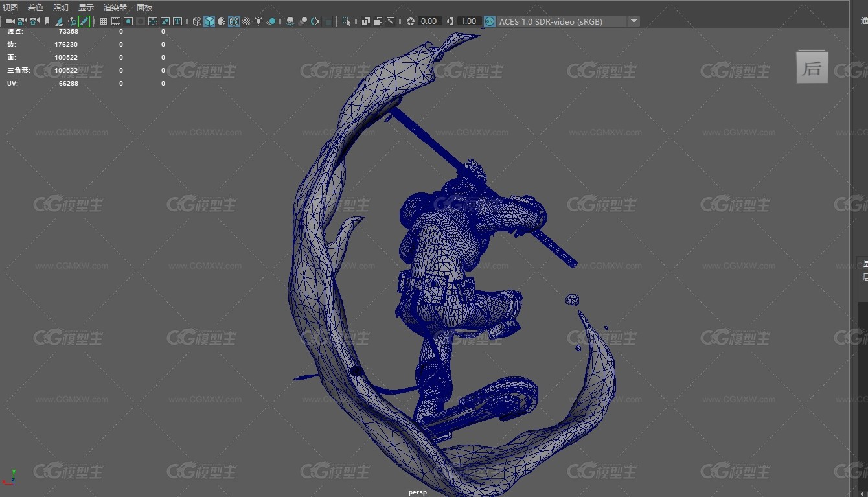Open the 照明 (Lighting) panel menu
The height and width of the screenshot is (497, 868).
tap(61, 7)
